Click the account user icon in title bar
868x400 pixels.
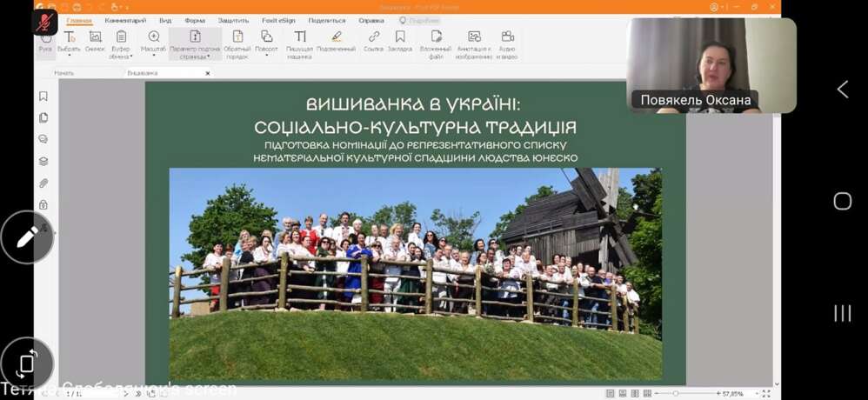pyautogui.click(x=715, y=7)
